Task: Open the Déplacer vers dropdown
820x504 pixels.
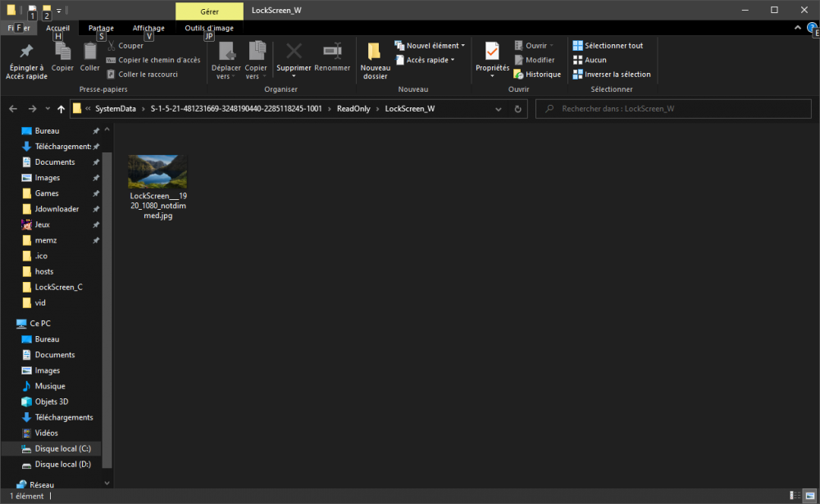Action: pyautogui.click(x=226, y=61)
